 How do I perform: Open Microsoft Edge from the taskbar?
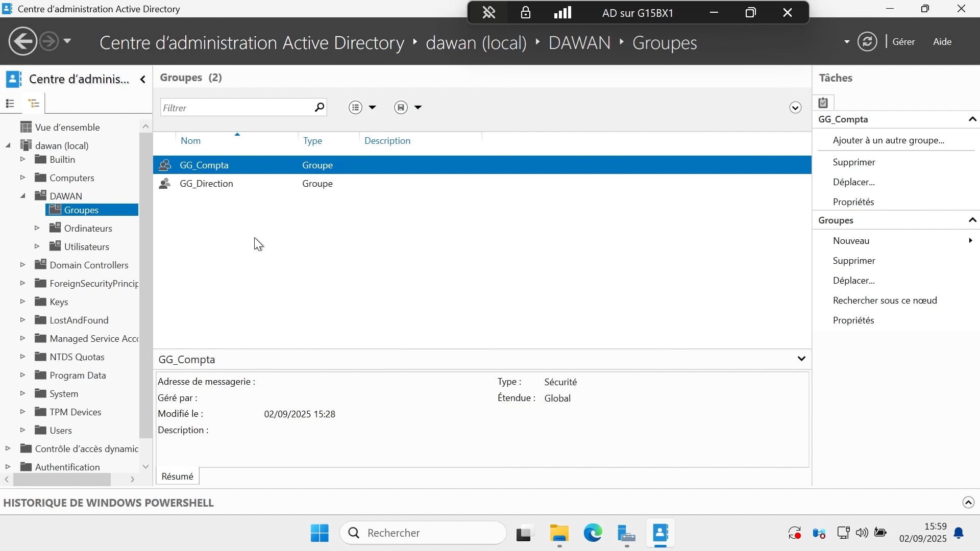[593, 533]
